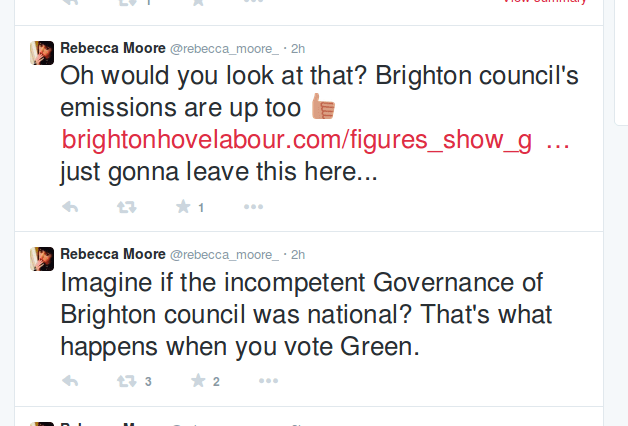Click Rebecca Moore's name on "vote Green" tweet
The width and height of the screenshot is (628, 426).
pyautogui.click(x=113, y=254)
